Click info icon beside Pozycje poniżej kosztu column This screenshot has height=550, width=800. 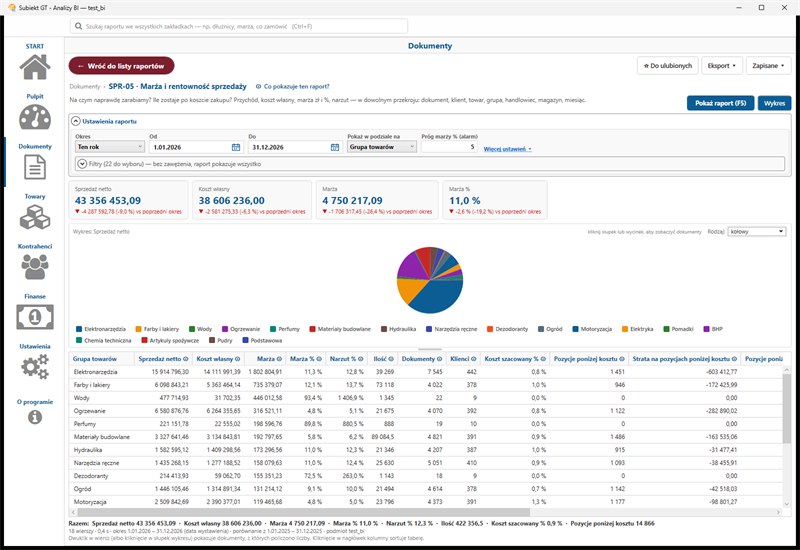621,359
